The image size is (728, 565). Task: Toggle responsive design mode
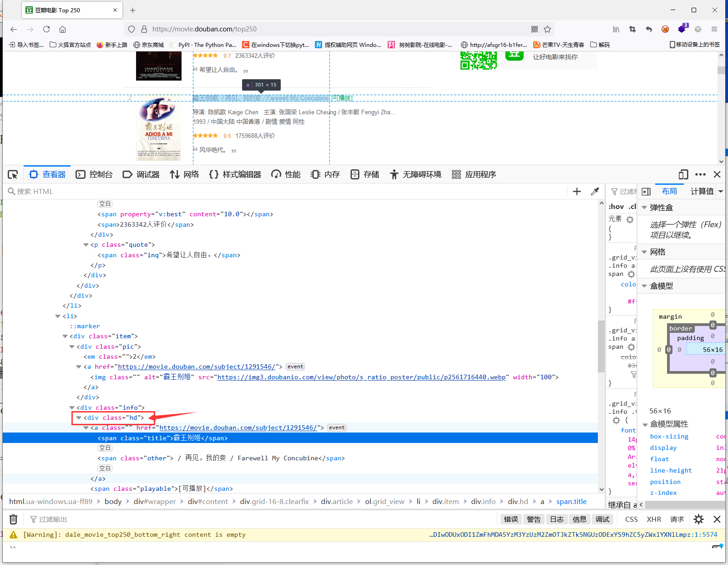(x=683, y=174)
